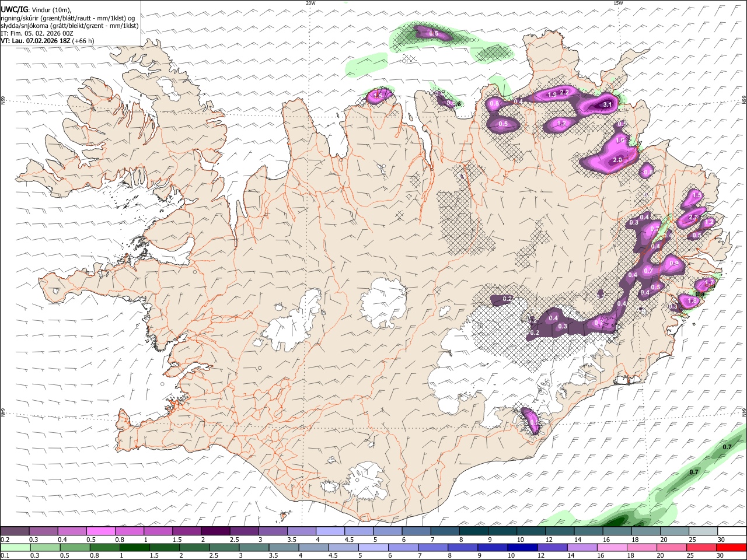Viewport: 747px width, 560px height.
Task: Select rain scale swatch starting at 3
Action: pos(254,547)
